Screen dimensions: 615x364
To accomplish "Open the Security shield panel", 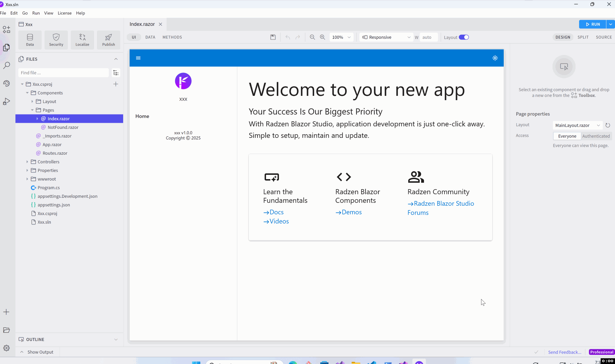I will [56, 39].
